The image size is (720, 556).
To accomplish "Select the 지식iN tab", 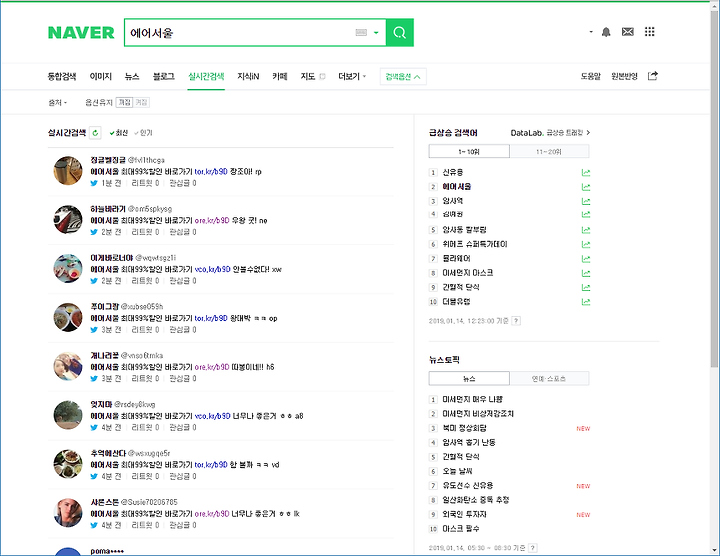I will click(x=248, y=76).
